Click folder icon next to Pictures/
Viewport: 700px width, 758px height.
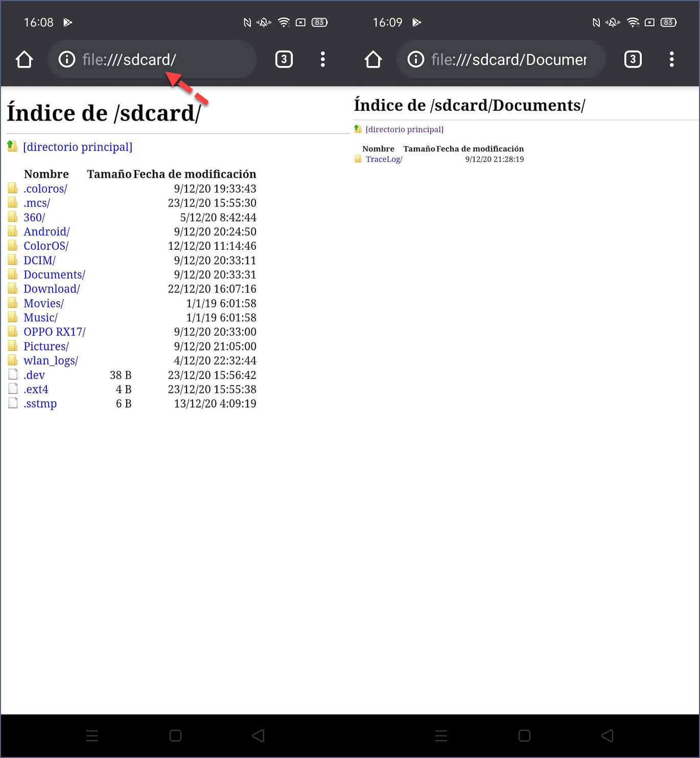[13, 345]
